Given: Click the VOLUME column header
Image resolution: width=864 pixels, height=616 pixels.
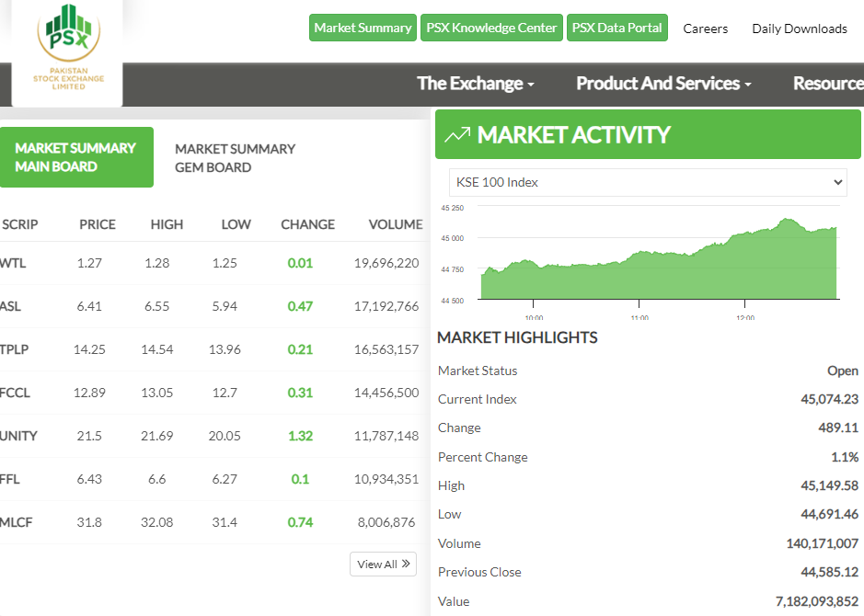Looking at the screenshot, I should pos(395,224).
